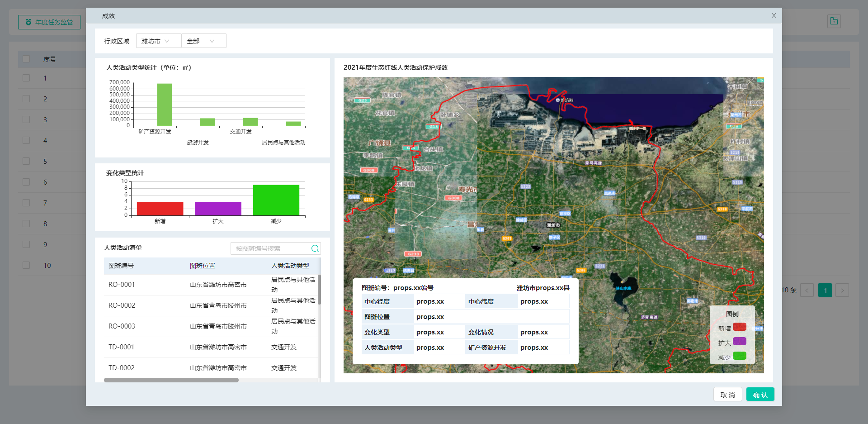Click the 交通开发 bar in chart
The image size is (868, 424).
250,122
